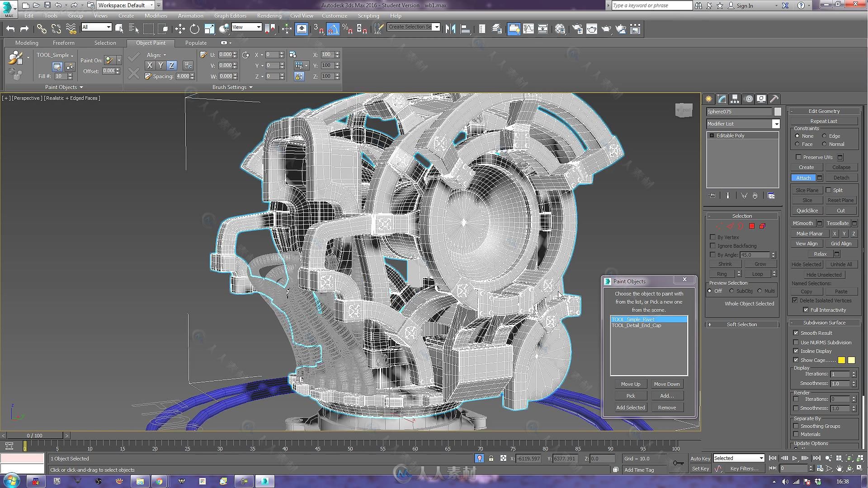The height and width of the screenshot is (488, 868).
Task: Toggle Ignore Backfacing checkbox
Action: point(712,245)
